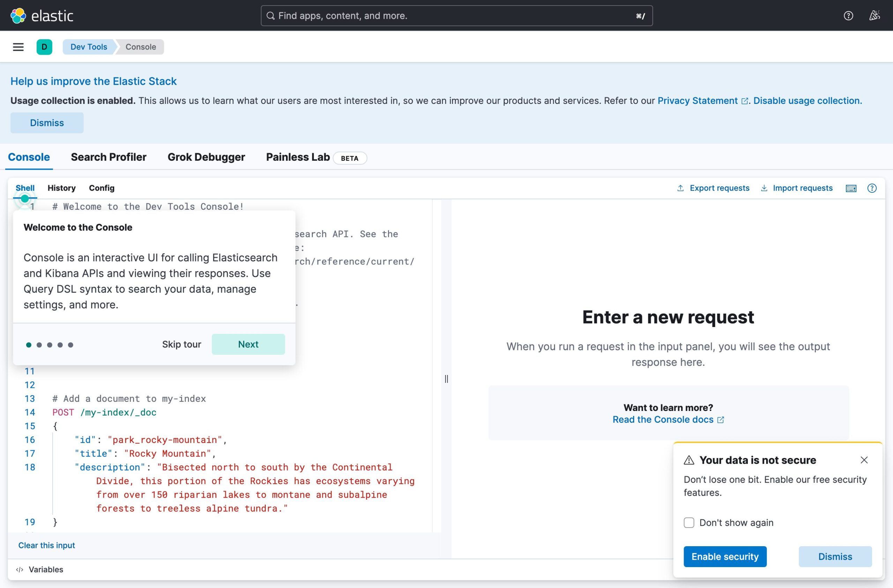The image size is (893, 588).
Task: Switch to Search Profiler tab
Action: click(x=108, y=157)
